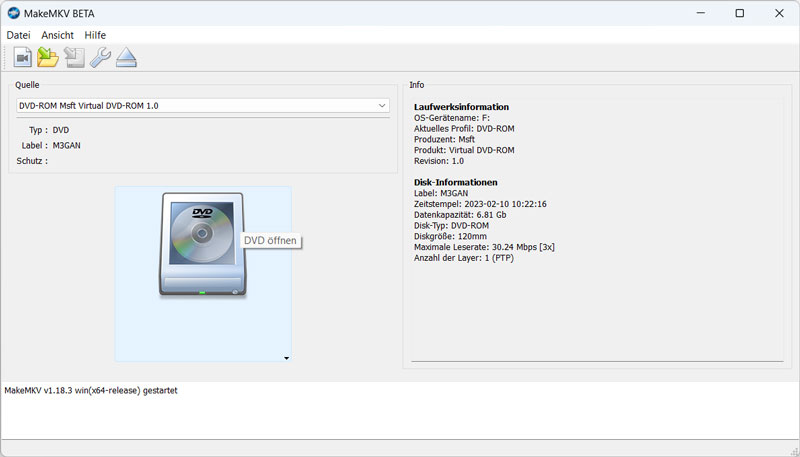The image size is (800, 457).
Task: Click the MakeMKV logo in title bar
Action: (14, 14)
